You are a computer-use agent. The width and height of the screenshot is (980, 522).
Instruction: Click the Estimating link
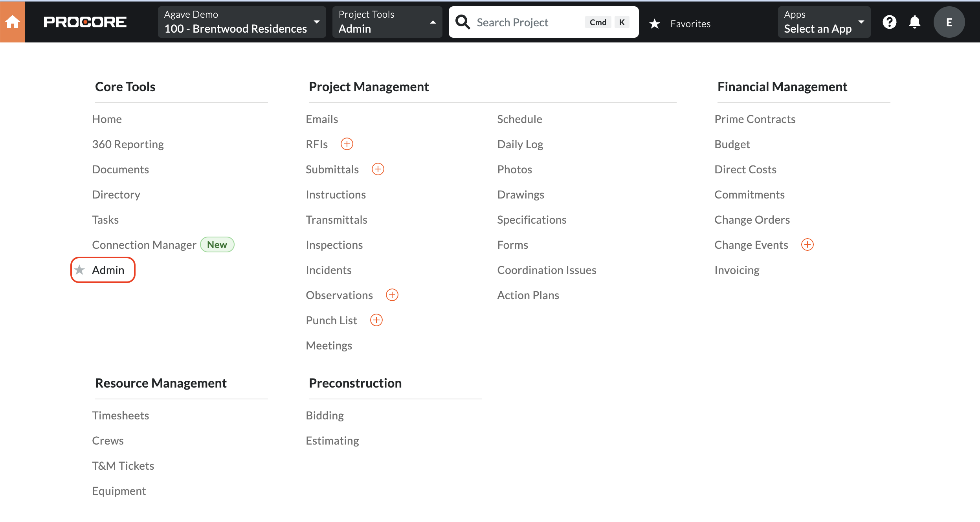333,441
